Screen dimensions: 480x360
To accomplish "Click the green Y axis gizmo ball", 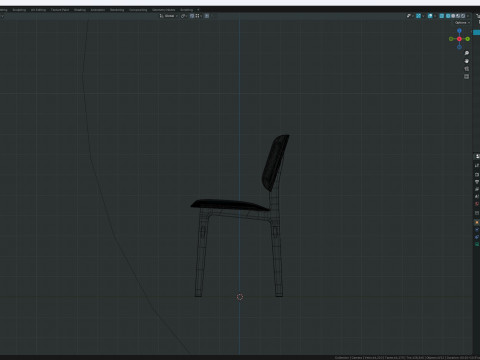I will pos(468,39).
